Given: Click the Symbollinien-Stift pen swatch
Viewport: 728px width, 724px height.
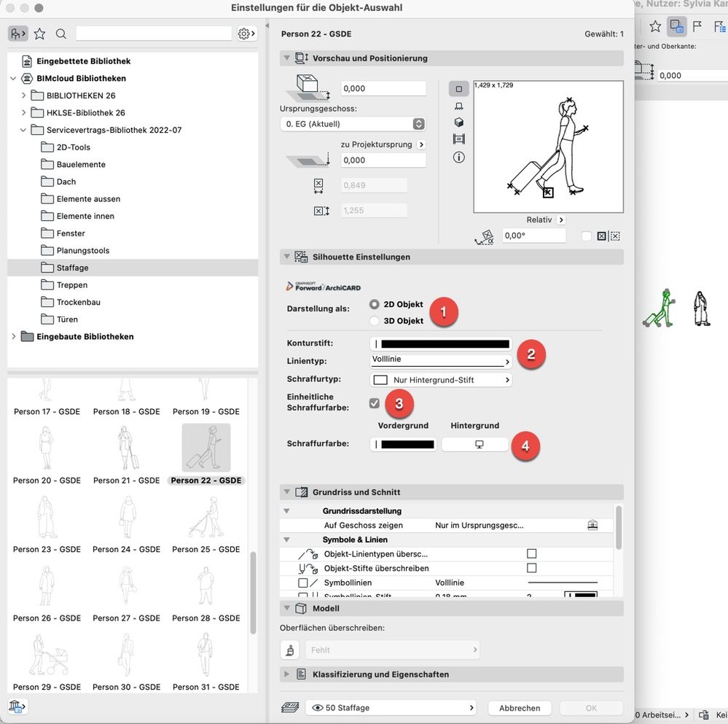Looking at the screenshot, I should 580,595.
